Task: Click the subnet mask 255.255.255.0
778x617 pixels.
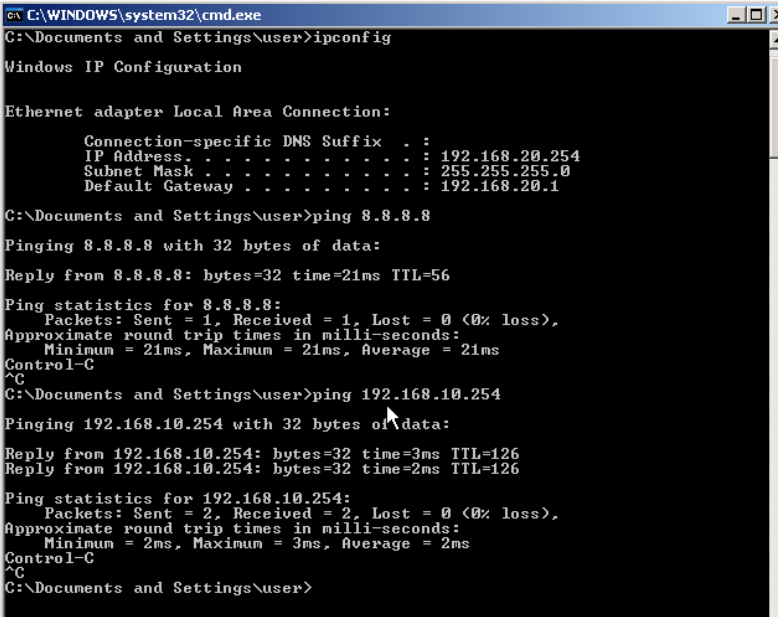Action: pyautogui.click(x=505, y=171)
